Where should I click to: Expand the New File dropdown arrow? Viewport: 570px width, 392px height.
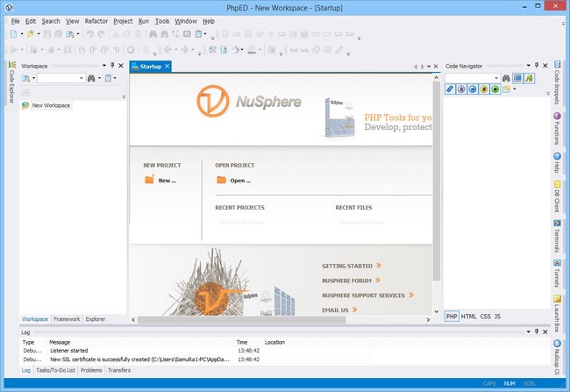22,34
